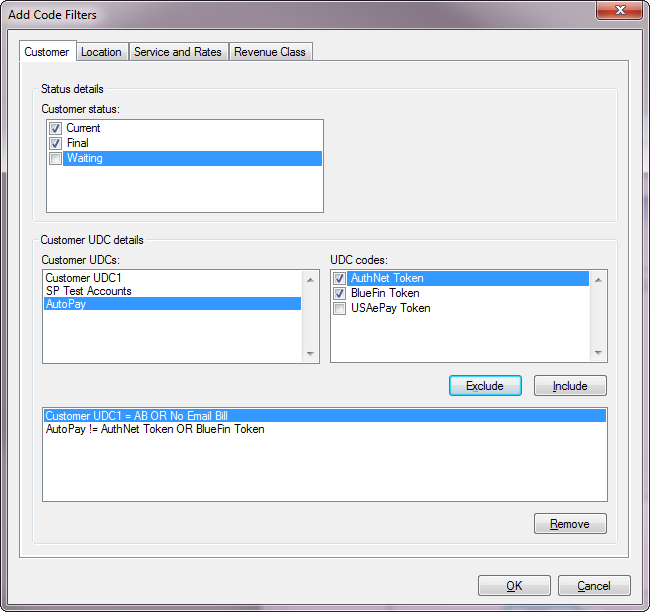This screenshot has height=612, width=650.
Task: Remove the selected filter with Remove button
Action: 570,524
